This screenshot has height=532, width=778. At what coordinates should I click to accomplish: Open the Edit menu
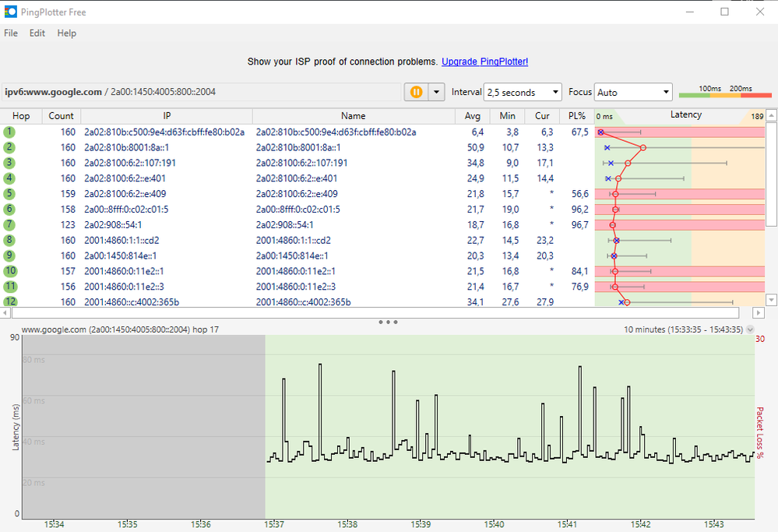coord(36,33)
